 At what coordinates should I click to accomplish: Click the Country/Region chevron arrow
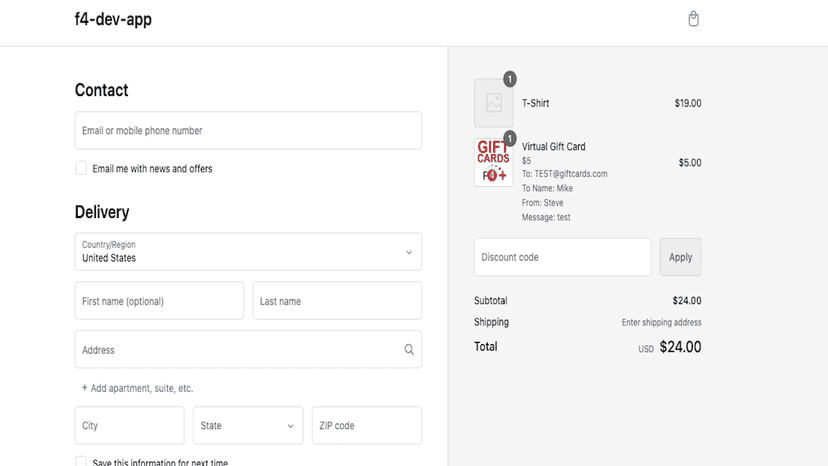click(409, 253)
